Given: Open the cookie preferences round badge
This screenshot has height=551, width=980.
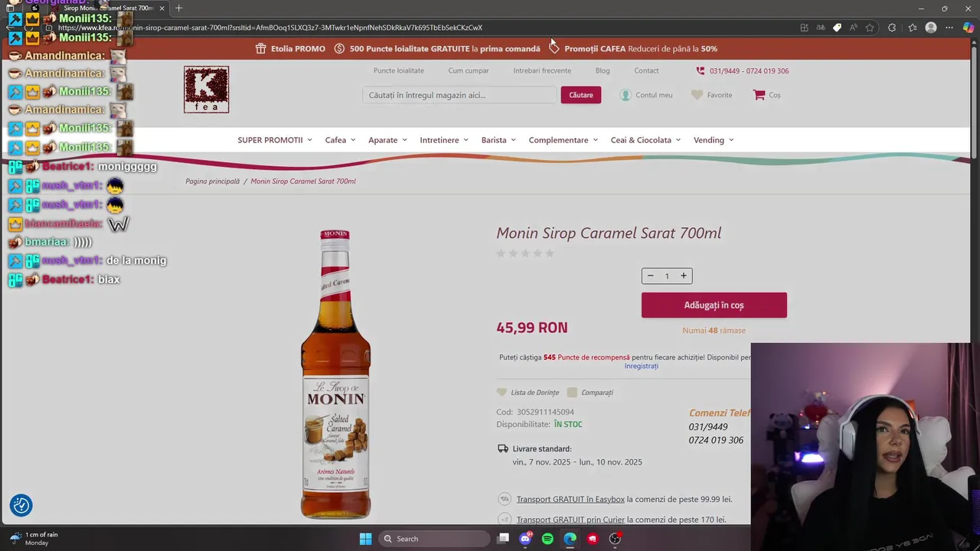Looking at the screenshot, I should [21, 505].
